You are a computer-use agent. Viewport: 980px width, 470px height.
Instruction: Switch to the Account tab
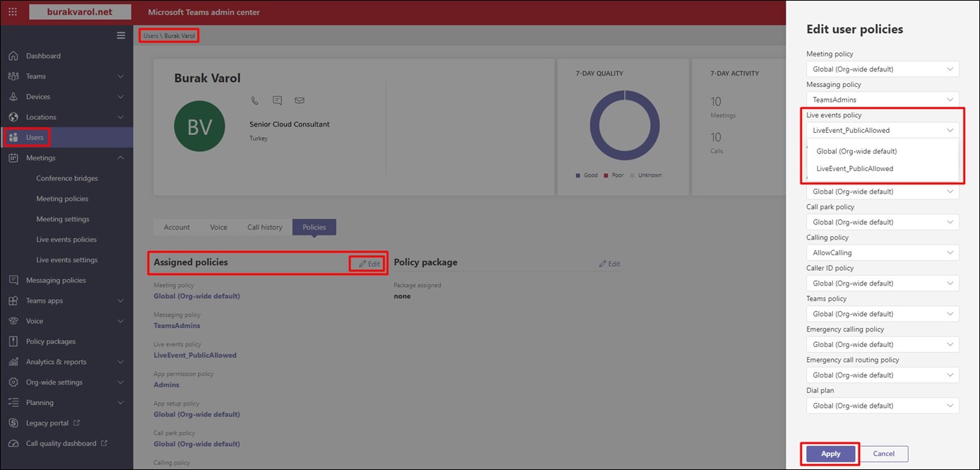[177, 227]
